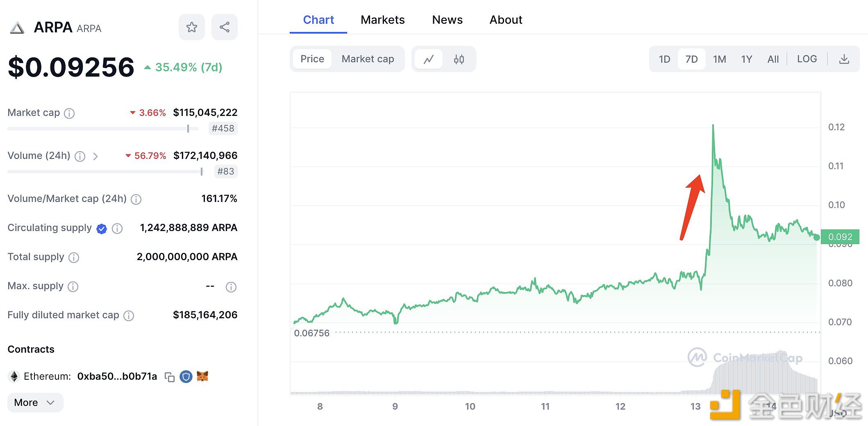Click the 2,000,000,000 ARPA total supply
Viewport: 868px width, 426px height.
pos(187,257)
